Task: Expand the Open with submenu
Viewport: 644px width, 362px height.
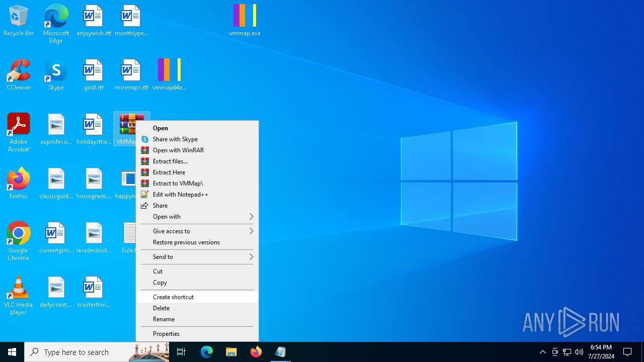Action: tap(197, 217)
